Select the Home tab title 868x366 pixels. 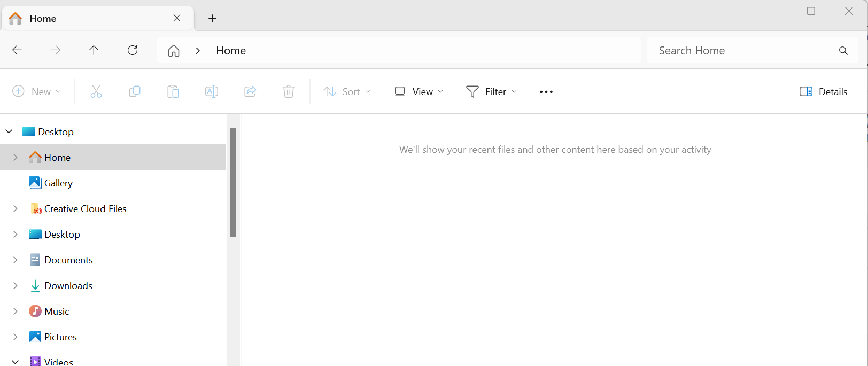click(x=43, y=19)
